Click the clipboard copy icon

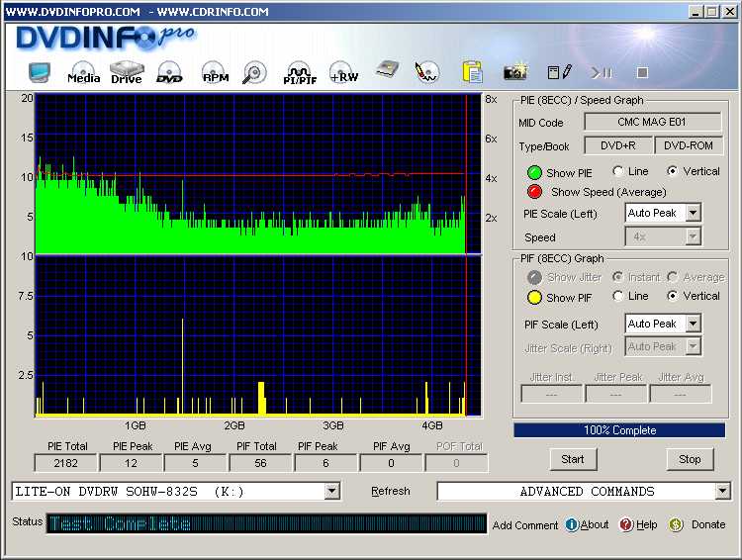(472, 72)
